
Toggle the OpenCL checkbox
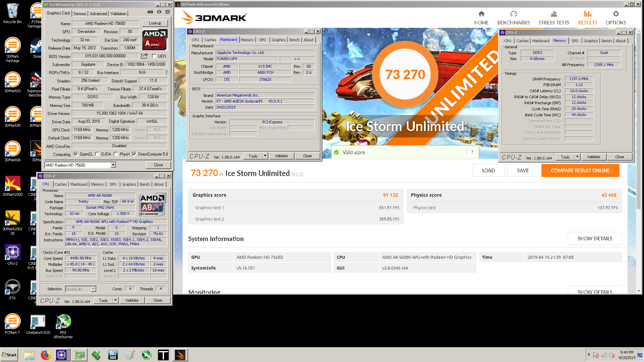[x=76, y=154]
